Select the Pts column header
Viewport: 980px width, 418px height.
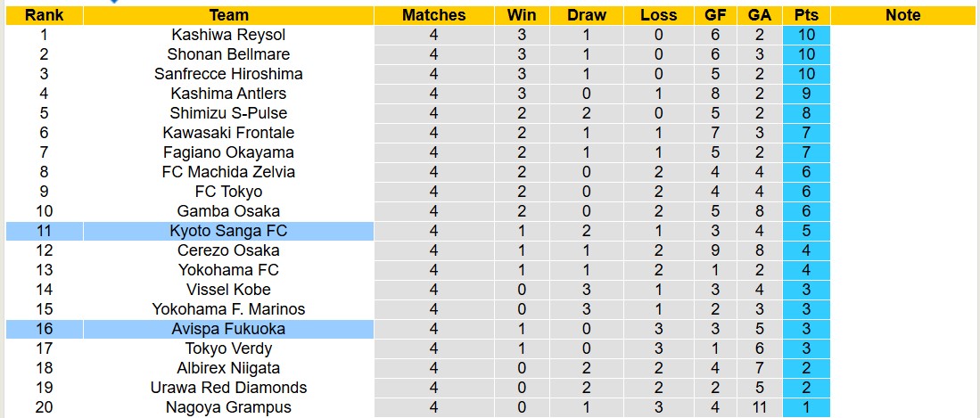pos(806,15)
